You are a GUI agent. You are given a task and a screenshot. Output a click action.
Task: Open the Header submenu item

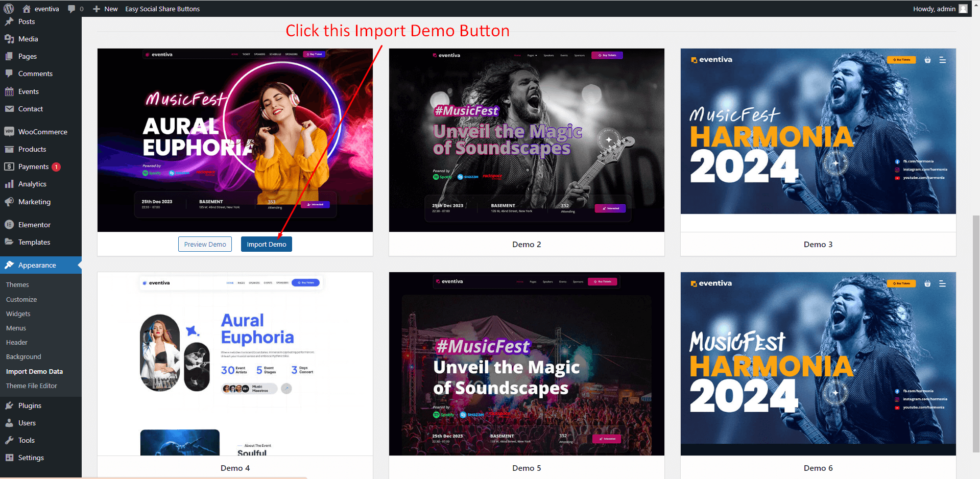pos(17,342)
